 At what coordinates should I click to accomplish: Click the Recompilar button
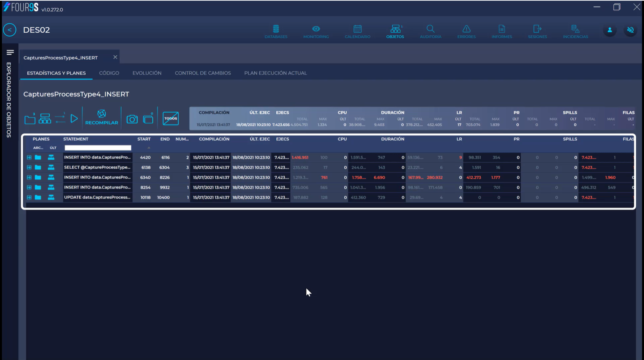point(101,118)
